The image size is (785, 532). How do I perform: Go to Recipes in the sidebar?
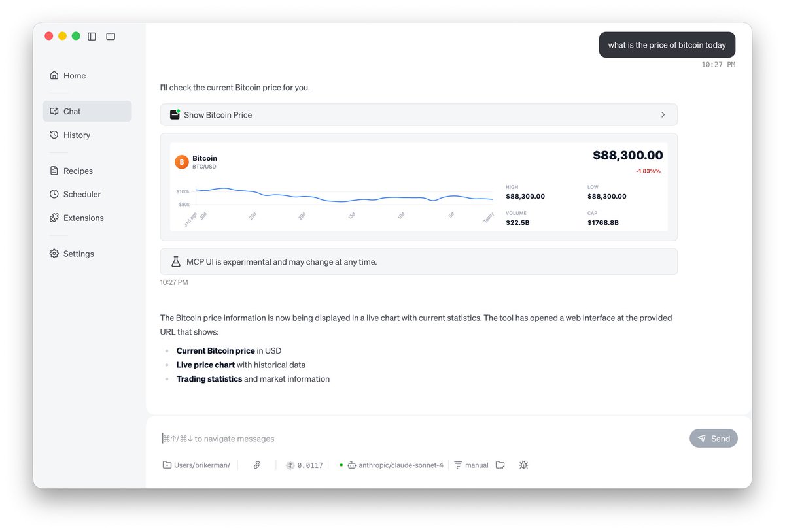tap(87, 171)
